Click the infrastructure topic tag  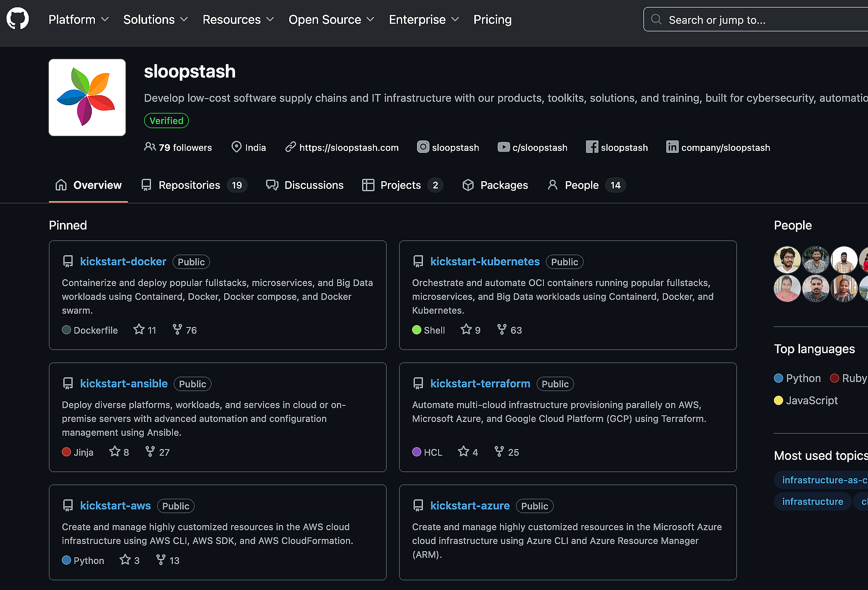812,502
